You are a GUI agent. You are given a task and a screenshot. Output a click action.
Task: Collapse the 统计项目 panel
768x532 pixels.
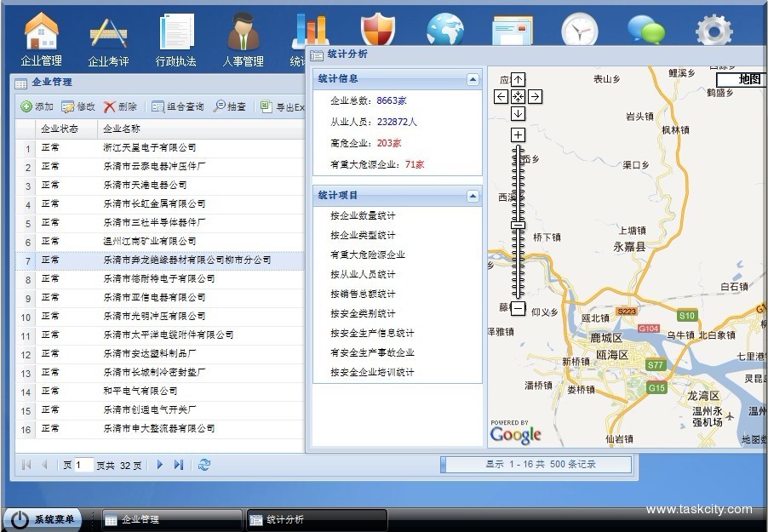click(x=473, y=197)
